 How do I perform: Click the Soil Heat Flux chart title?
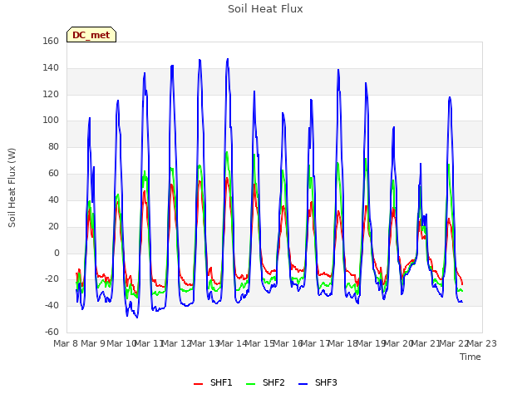coord(265,9)
